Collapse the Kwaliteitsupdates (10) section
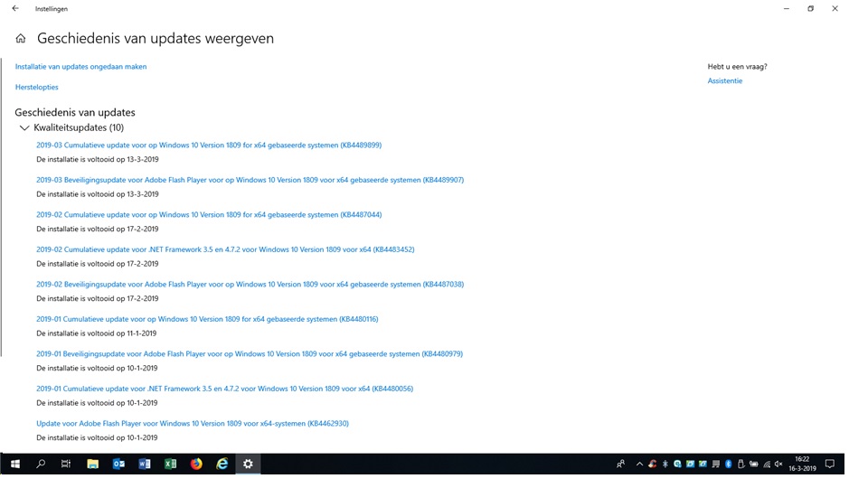The height and width of the screenshot is (488, 868). coord(24,127)
